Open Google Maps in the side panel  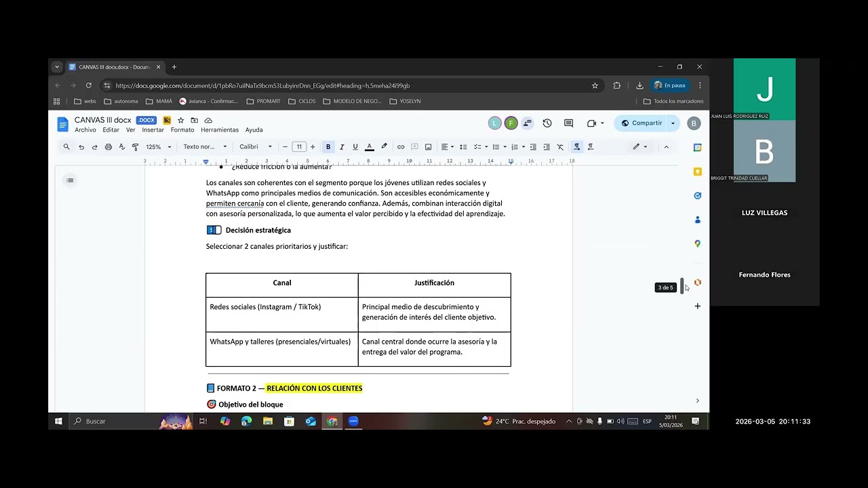pos(697,244)
